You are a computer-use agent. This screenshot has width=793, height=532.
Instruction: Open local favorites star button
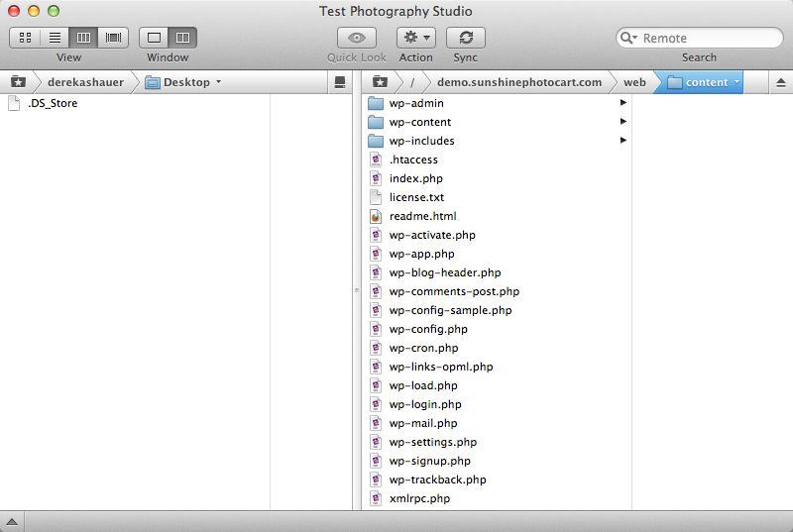pyautogui.click(x=18, y=82)
